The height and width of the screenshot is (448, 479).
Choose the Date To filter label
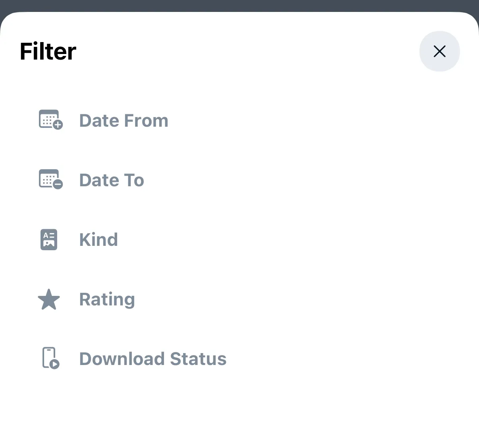click(112, 180)
